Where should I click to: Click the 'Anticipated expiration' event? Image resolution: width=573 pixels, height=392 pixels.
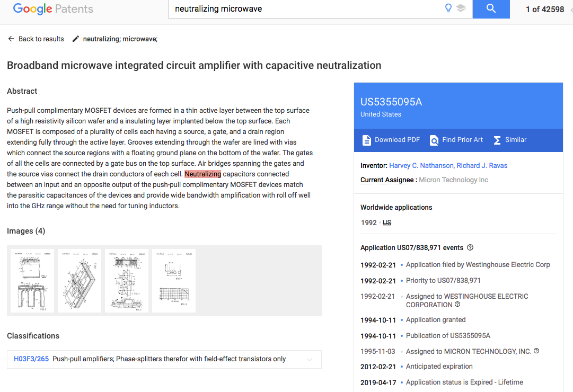[439, 366]
